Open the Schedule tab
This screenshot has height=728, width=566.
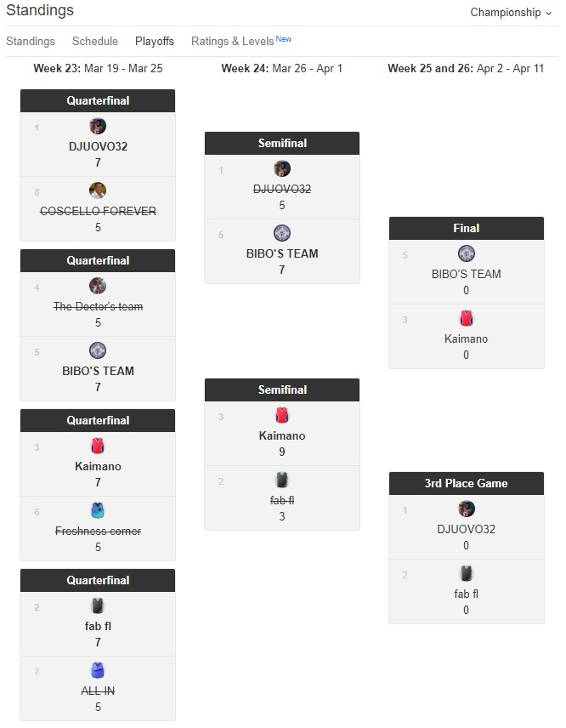tap(95, 41)
